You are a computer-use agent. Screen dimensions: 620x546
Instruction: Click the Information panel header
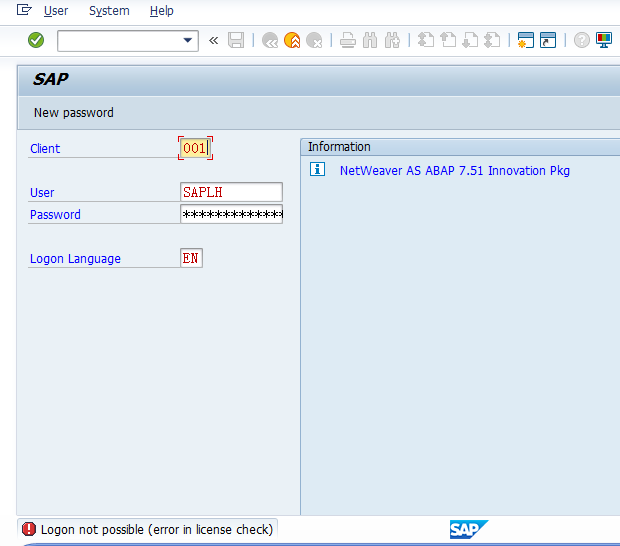pos(460,147)
